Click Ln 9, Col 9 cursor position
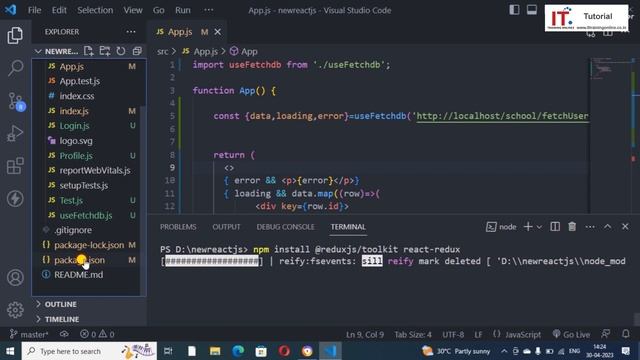 (x=365, y=334)
